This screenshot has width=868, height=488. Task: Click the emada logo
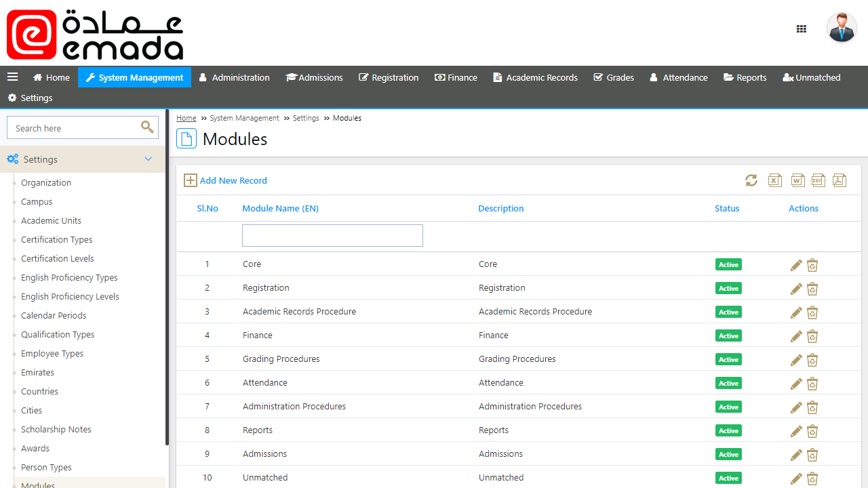coord(95,34)
